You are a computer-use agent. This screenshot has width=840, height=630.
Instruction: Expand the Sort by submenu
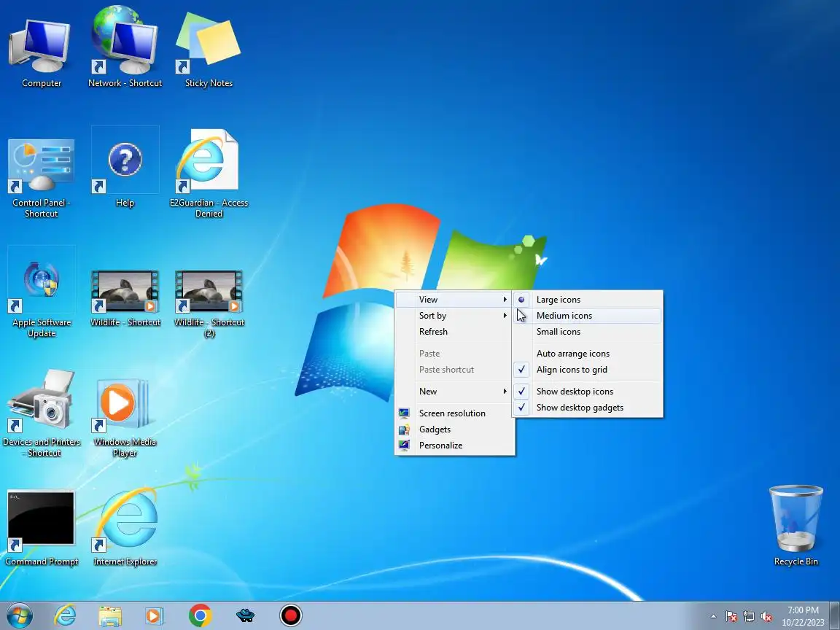coord(454,316)
